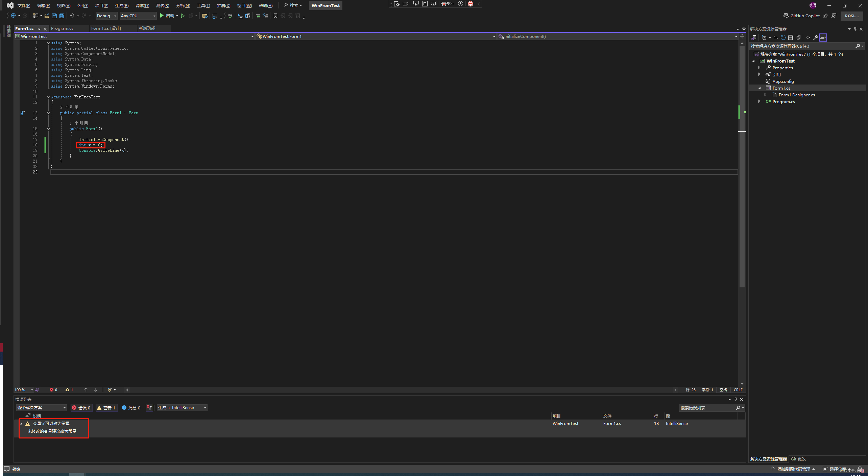868x476 pixels.
Task: Click the Properties wrench icon in Solution Explorer toolbar
Action: tap(816, 38)
